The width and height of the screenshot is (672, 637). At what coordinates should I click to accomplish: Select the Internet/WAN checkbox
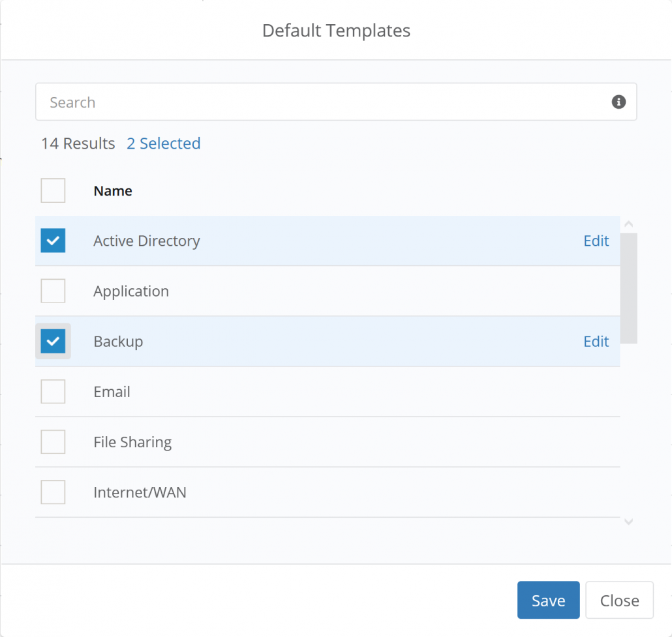(53, 492)
